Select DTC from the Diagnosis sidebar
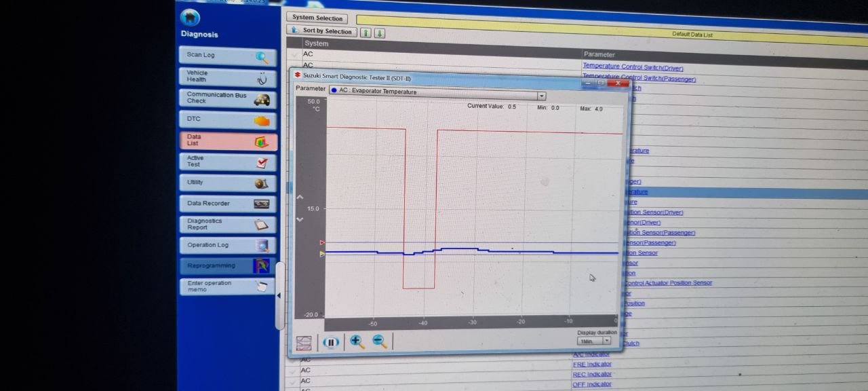Image resolution: width=868 pixels, height=391 pixels. point(228,120)
